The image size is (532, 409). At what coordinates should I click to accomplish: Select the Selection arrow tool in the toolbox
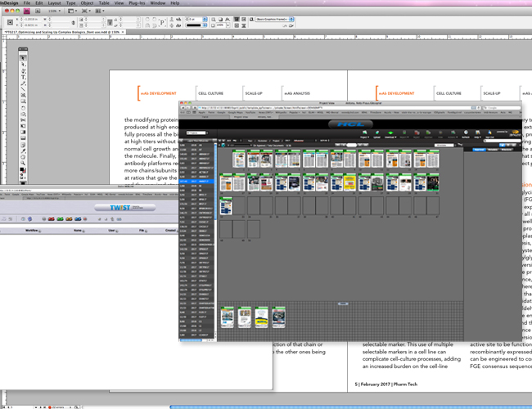(x=23, y=58)
